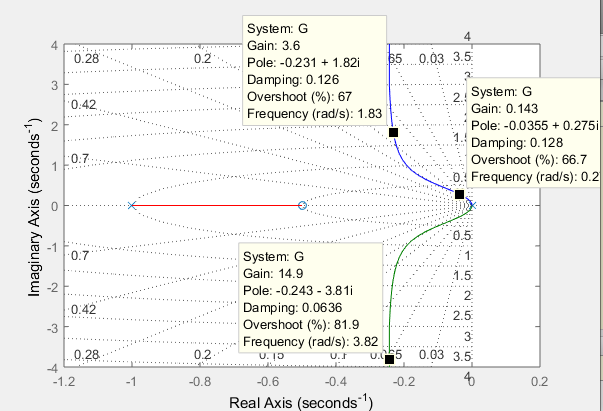
Task: Select the black data marker at gain 3.6
Action: tap(393, 133)
